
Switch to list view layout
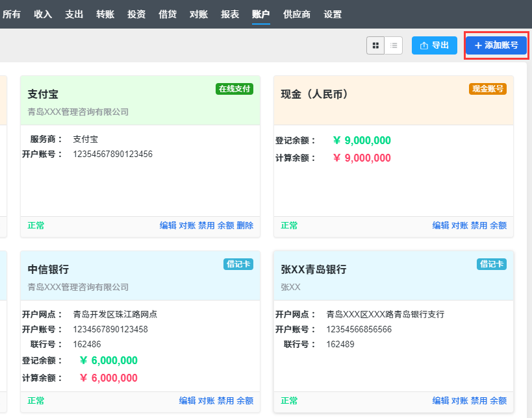(x=394, y=45)
